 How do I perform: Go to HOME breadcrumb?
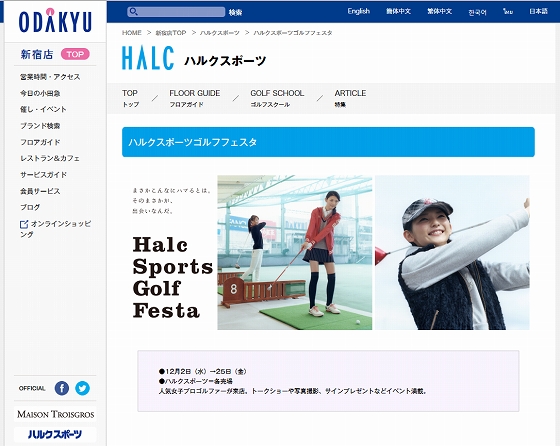pos(132,33)
